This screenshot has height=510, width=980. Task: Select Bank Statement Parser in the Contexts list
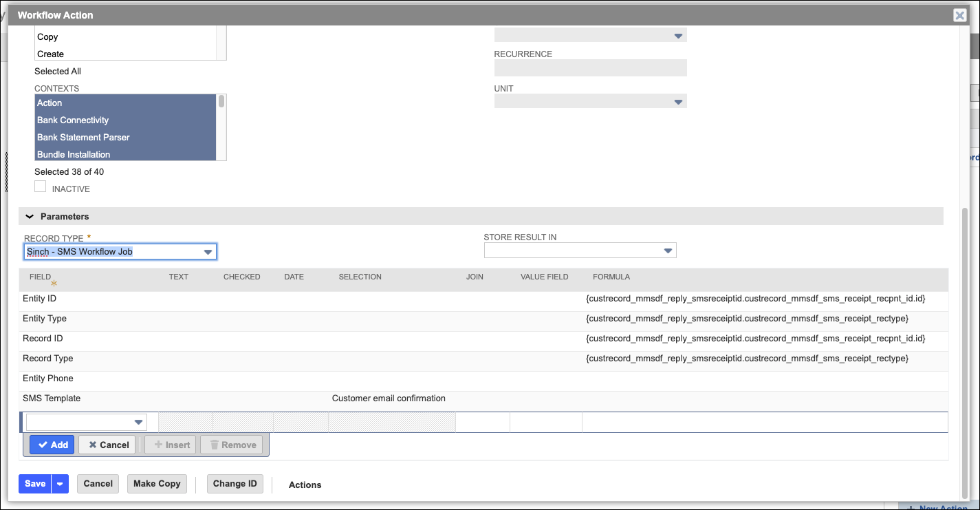pyautogui.click(x=83, y=137)
